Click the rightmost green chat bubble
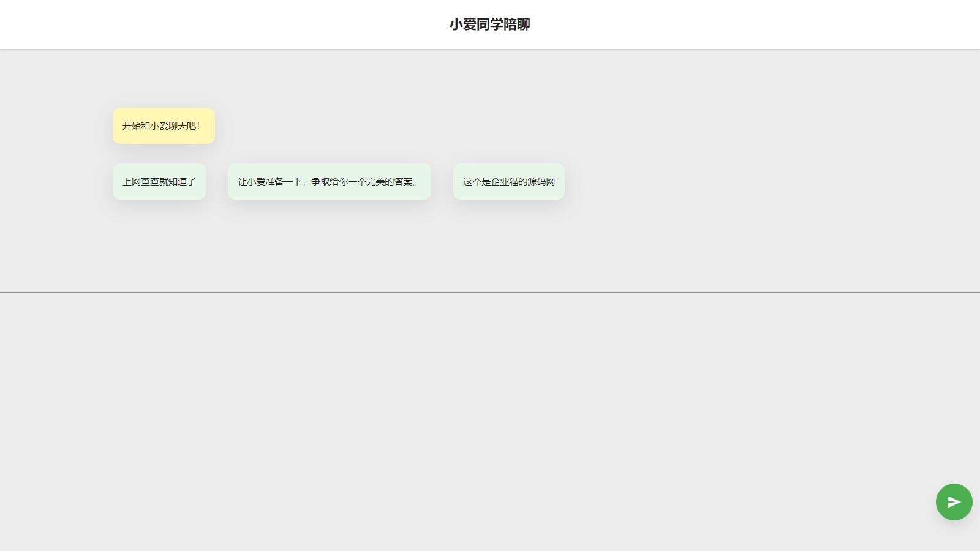The width and height of the screenshot is (980, 551). click(508, 182)
